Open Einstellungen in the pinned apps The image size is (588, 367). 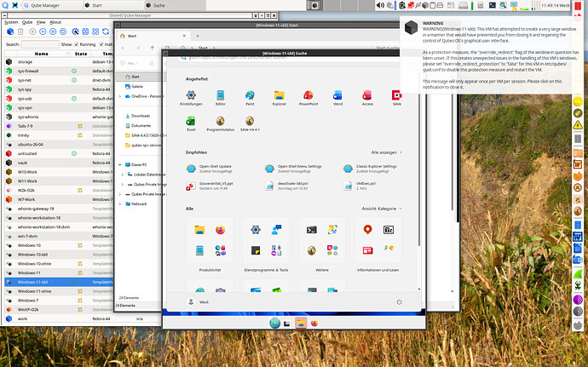coord(191,98)
